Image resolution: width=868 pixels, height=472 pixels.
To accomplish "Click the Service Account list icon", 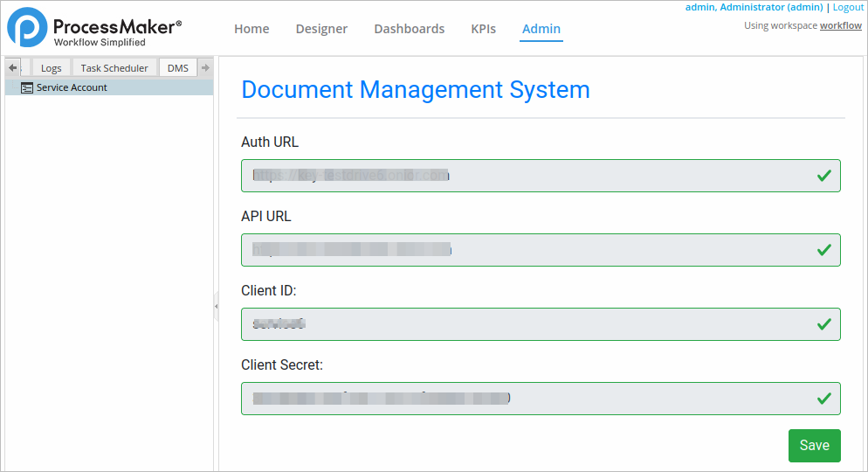I will (27, 87).
